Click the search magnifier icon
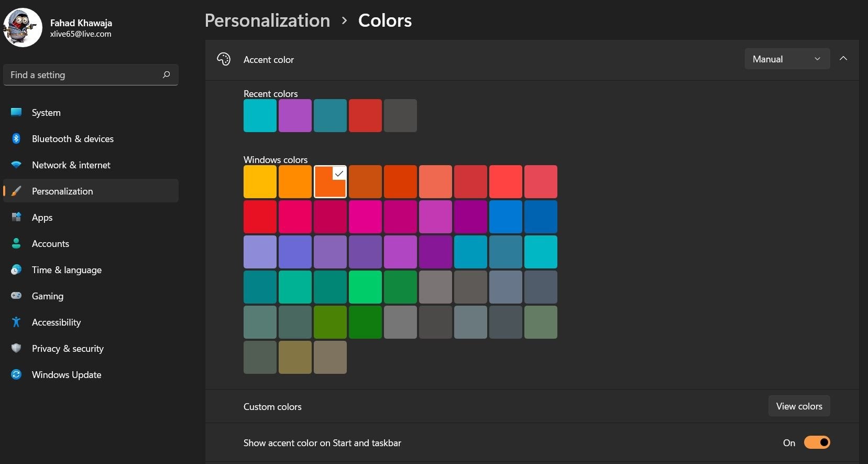The width and height of the screenshot is (868, 464). [166, 75]
